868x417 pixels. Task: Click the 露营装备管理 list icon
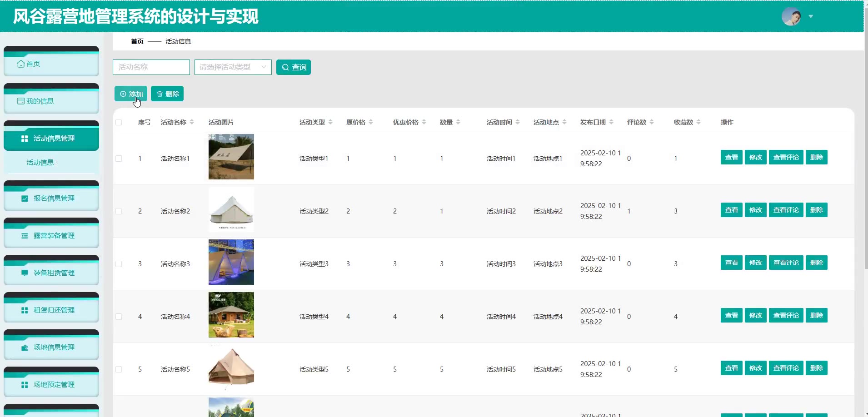25,236
